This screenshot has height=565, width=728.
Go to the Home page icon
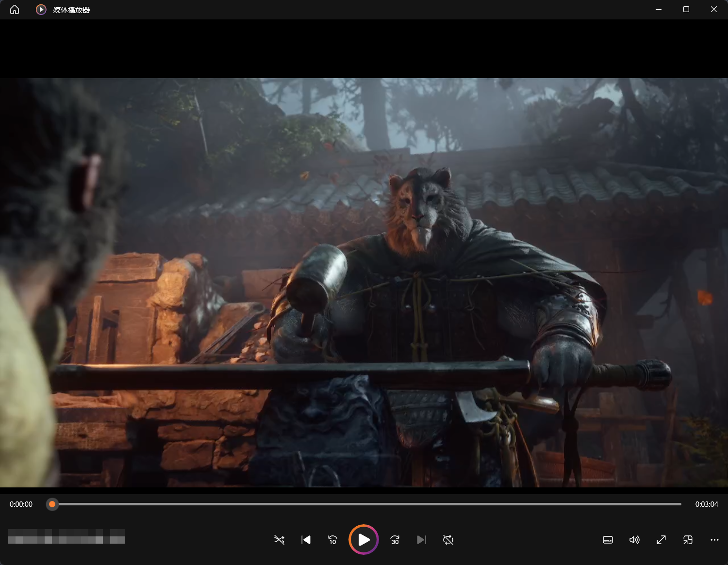tap(15, 10)
